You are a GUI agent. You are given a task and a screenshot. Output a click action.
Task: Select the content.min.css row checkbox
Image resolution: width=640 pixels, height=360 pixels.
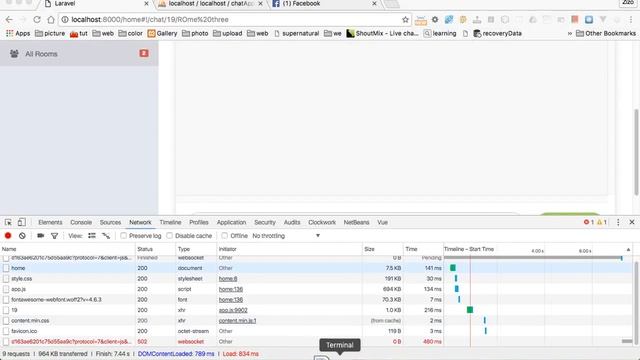tap(6, 321)
